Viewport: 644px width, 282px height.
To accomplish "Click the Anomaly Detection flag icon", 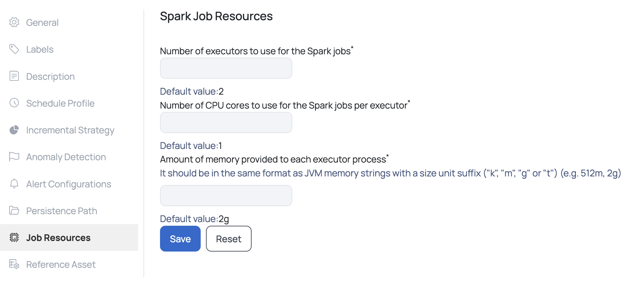I will pos(14,157).
